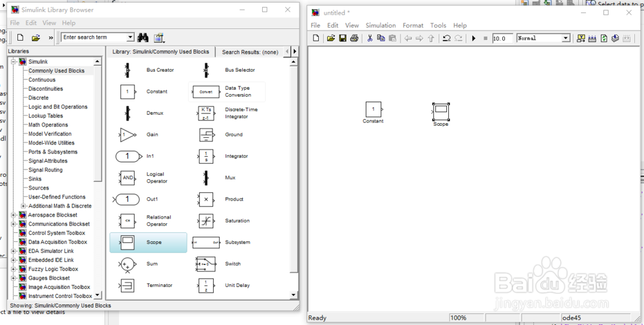The height and width of the screenshot is (325, 644).
Task: Open Format menu in untitled window
Action: [413, 26]
